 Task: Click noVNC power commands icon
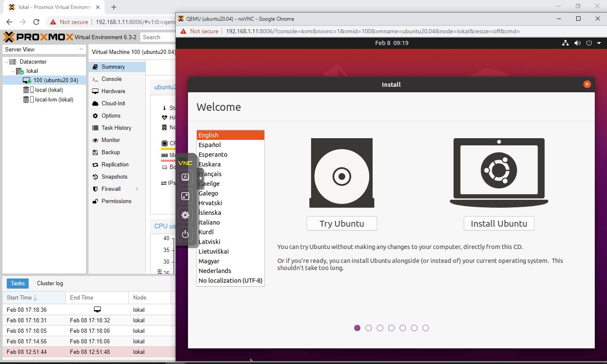click(185, 234)
